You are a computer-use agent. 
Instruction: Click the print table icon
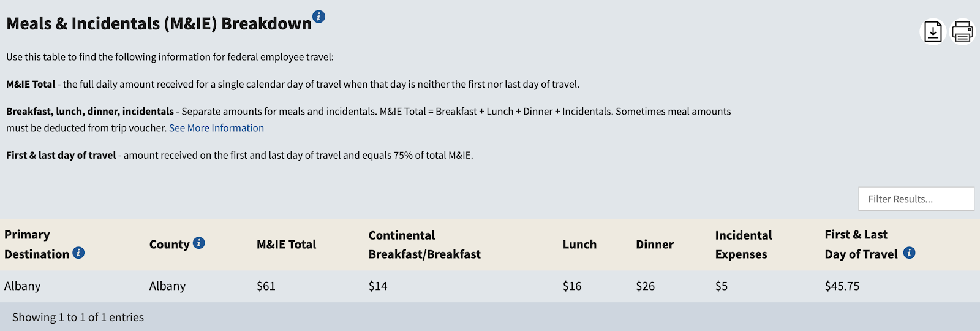coord(962,32)
